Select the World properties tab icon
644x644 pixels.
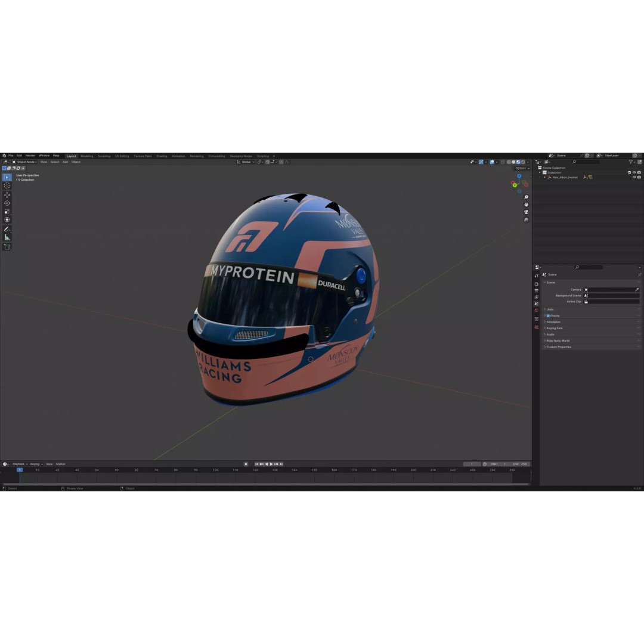(x=537, y=309)
